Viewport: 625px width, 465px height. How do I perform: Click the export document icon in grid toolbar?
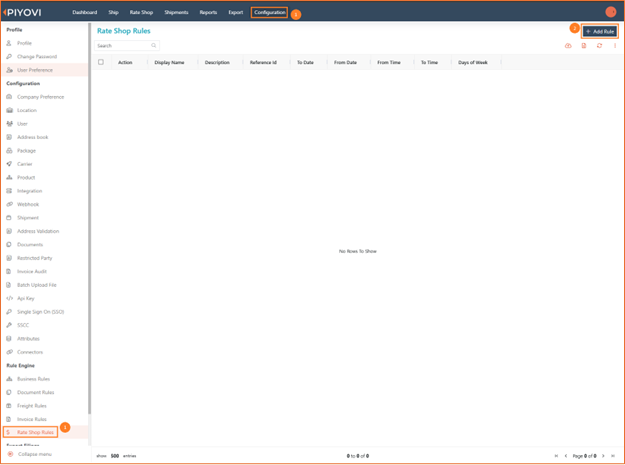(584, 46)
